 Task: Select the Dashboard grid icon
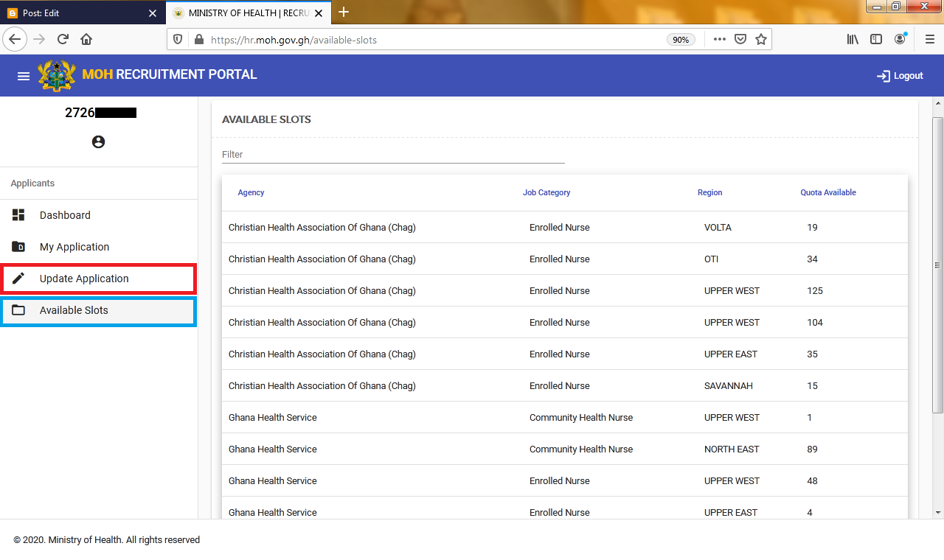point(19,214)
